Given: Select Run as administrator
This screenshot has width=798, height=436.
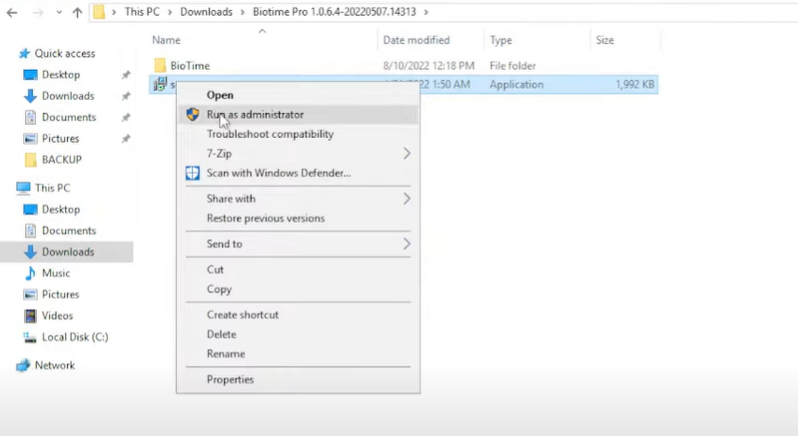Looking at the screenshot, I should tap(255, 115).
